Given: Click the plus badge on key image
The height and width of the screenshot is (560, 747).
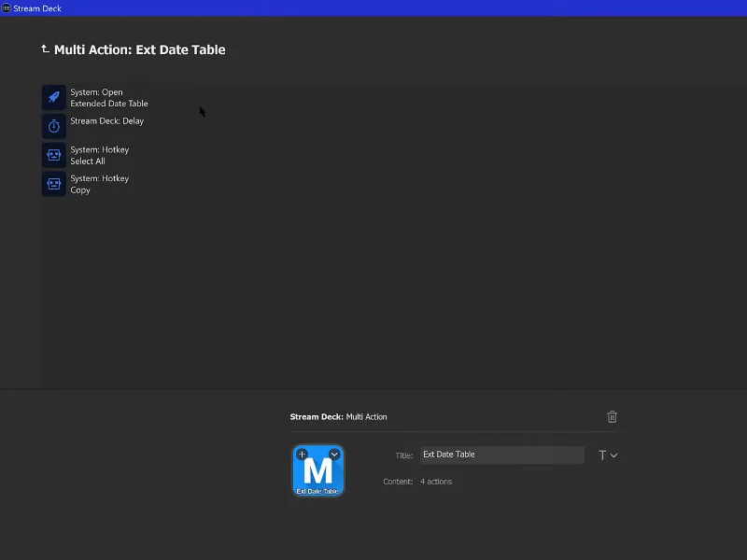Looking at the screenshot, I should [302, 455].
